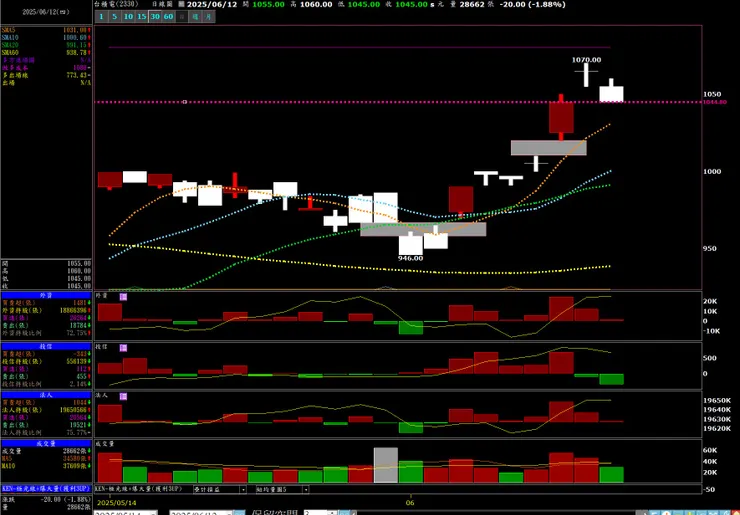740x515 pixels.
Task: Click the 投信 holdings value 558139
Action: pyautogui.click(x=77, y=362)
